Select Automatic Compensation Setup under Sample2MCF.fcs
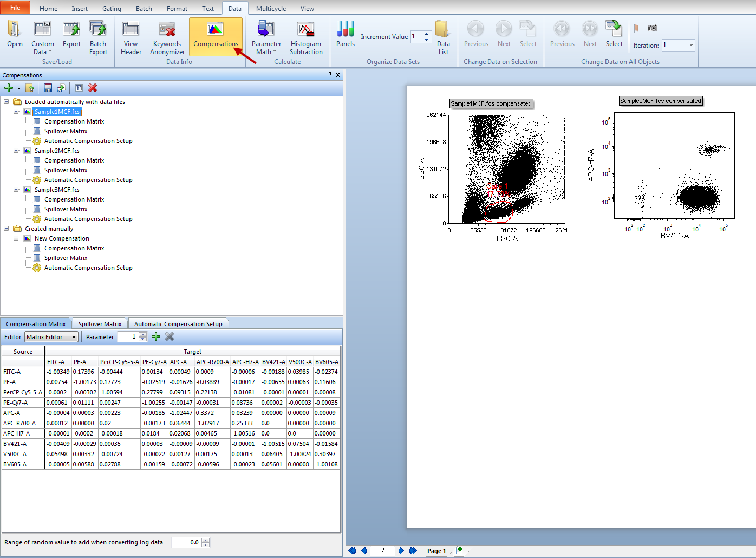Image resolution: width=756 pixels, height=558 pixels. click(x=88, y=180)
